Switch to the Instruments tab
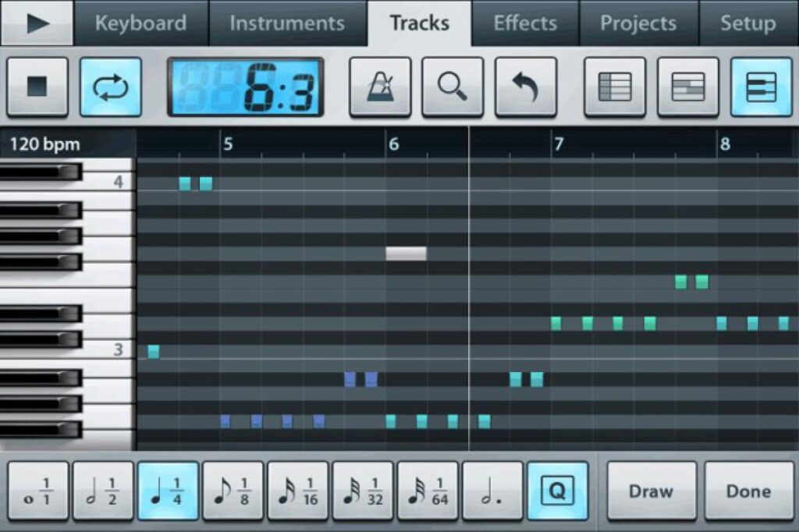The image size is (799, 532). click(x=287, y=23)
